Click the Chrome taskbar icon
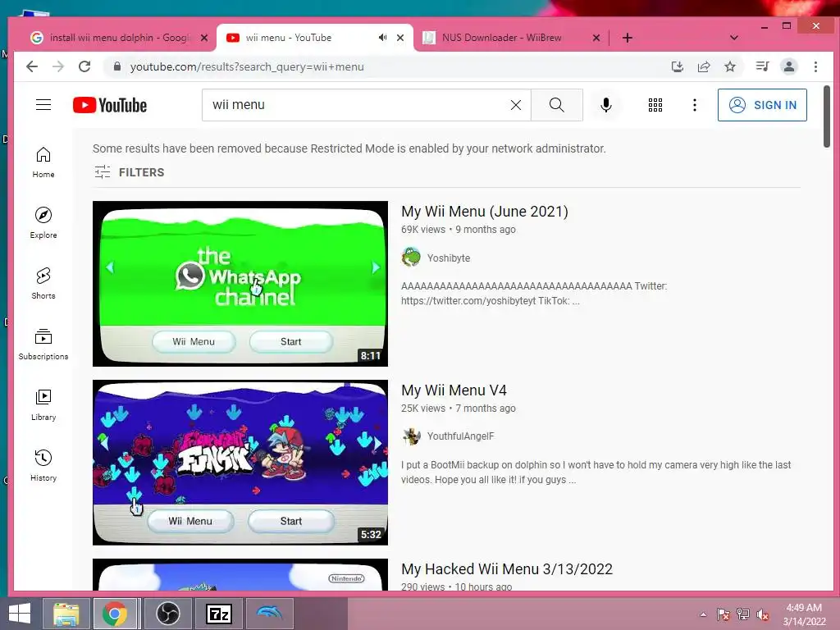840x630 pixels. [115, 614]
